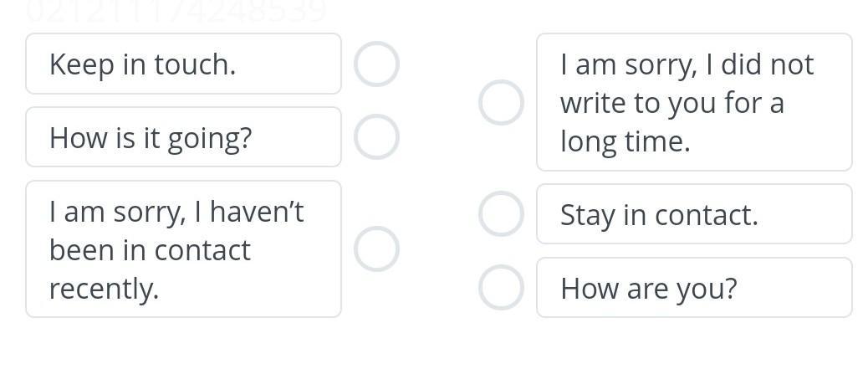
Task: Select the circle left of 'I did not write to you'
Action: tap(501, 102)
